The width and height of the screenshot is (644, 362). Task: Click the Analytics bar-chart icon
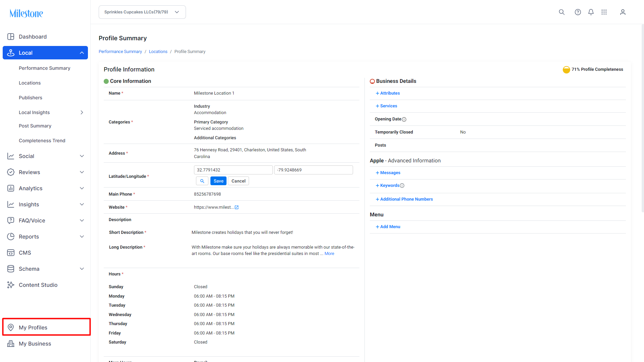[x=11, y=188]
